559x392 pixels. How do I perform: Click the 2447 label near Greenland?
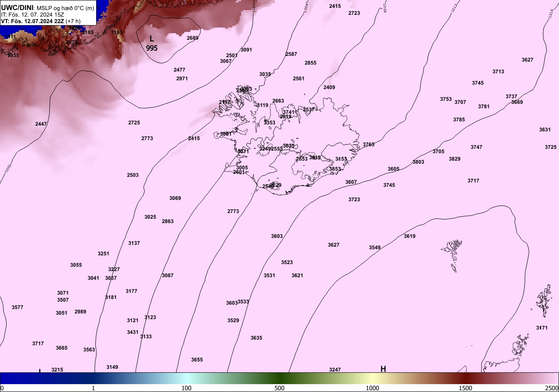click(41, 124)
